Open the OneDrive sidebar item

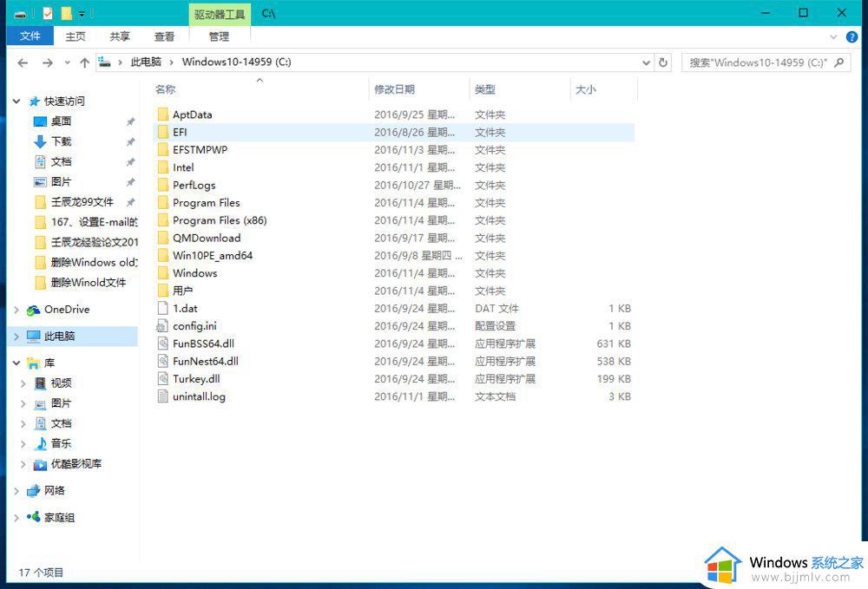67,310
